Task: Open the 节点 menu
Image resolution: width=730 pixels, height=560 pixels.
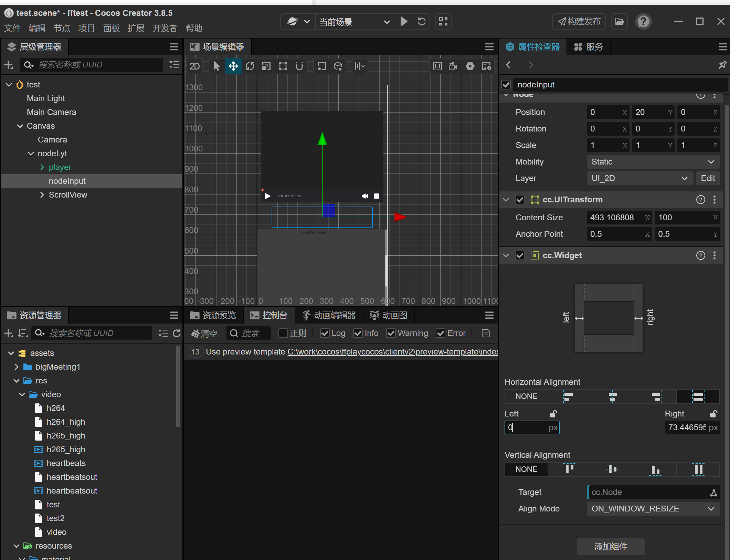Action: [x=62, y=28]
